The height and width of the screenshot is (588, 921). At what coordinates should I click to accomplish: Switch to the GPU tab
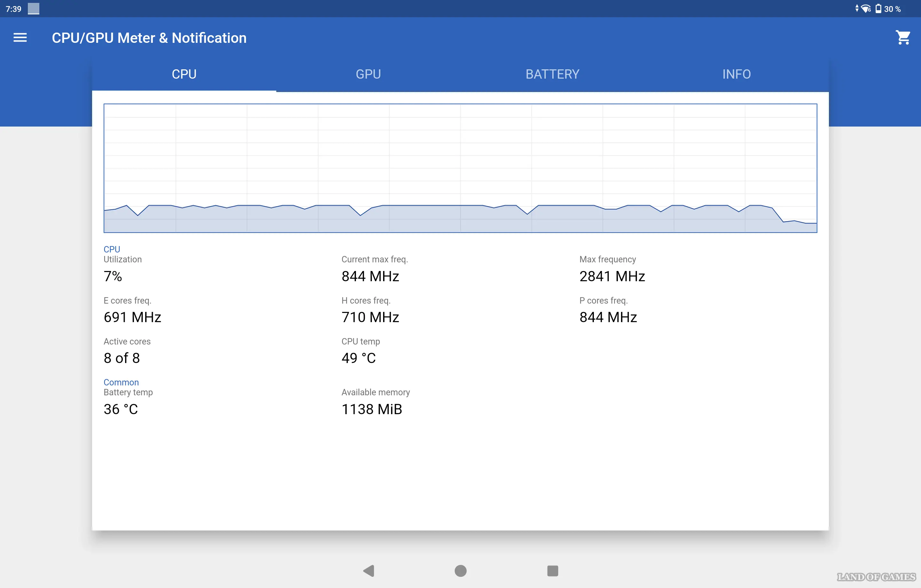(368, 74)
